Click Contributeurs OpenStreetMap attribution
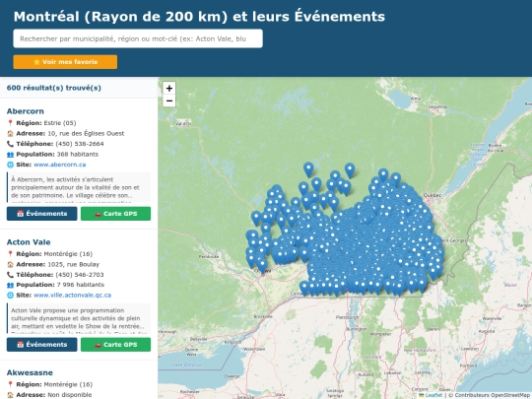The image size is (532, 399). click(x=490, y=395)
